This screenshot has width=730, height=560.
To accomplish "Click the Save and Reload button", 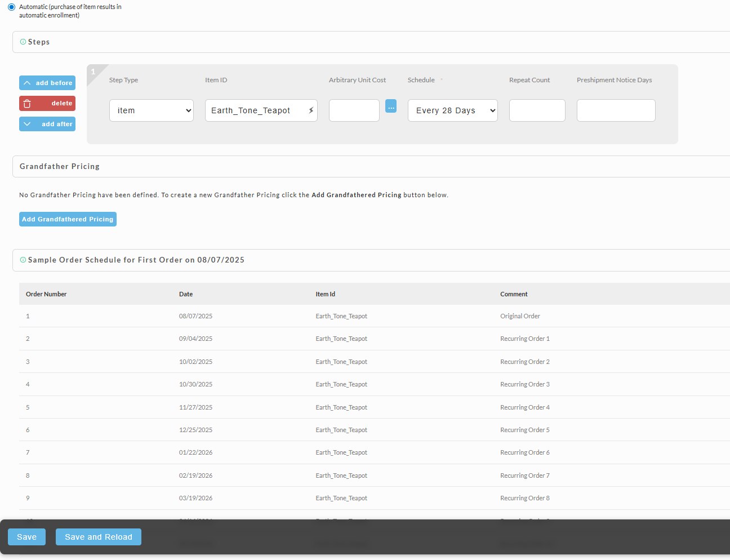I will point(99,537).
